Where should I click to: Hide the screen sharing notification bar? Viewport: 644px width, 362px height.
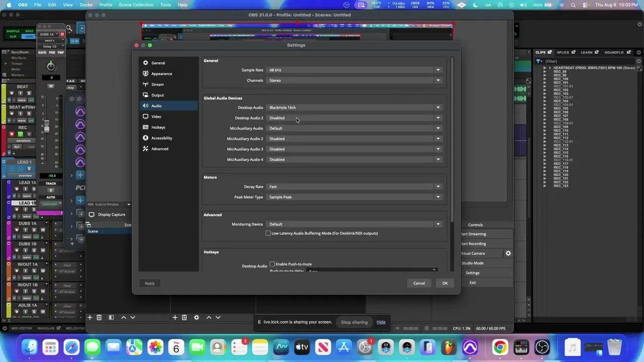coord(381,322)
